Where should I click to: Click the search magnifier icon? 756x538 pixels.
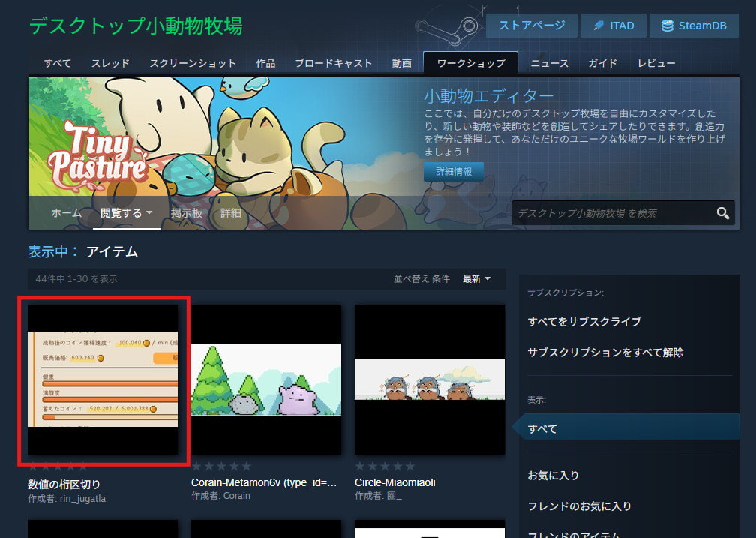(x=722, y=213)
